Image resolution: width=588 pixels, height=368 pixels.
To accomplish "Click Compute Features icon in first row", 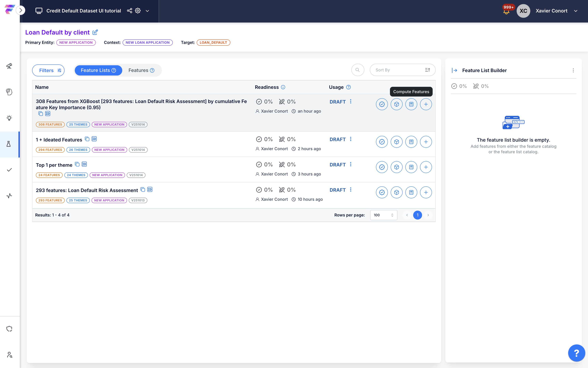I will point(411,104).
